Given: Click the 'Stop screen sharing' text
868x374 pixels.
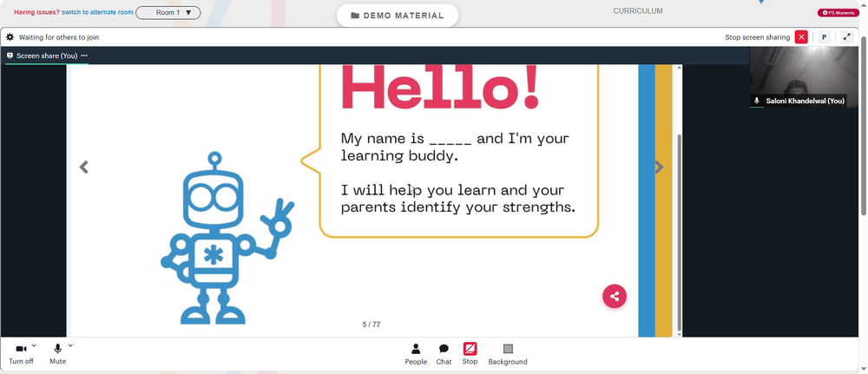Looking at the screenshot, I should click(757, 37).
